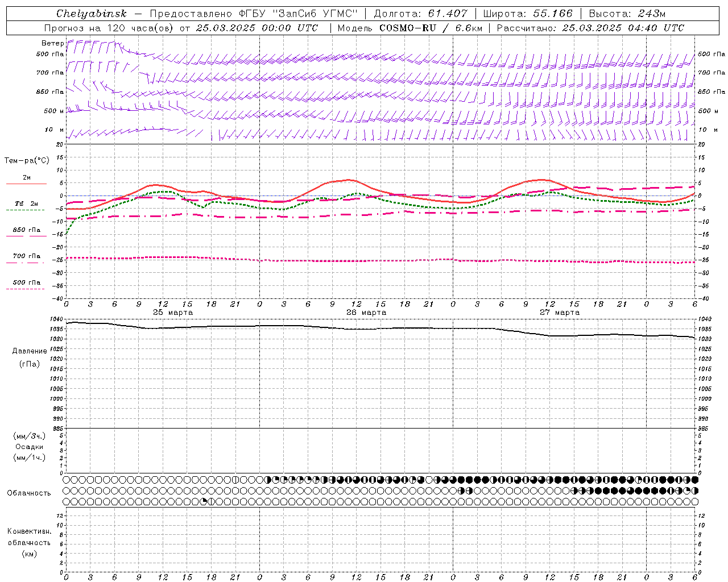Select the 'Широта: 55.166' latitude value

click(527, 14)
